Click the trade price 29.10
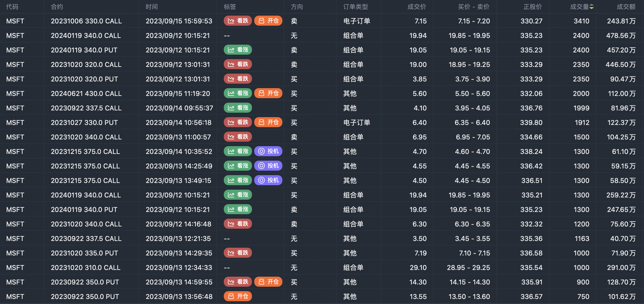Screen dimensions: 644x304 418,268
